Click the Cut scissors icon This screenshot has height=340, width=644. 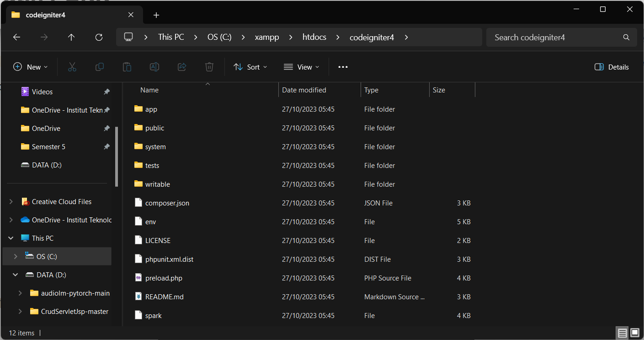click(72, 67)
